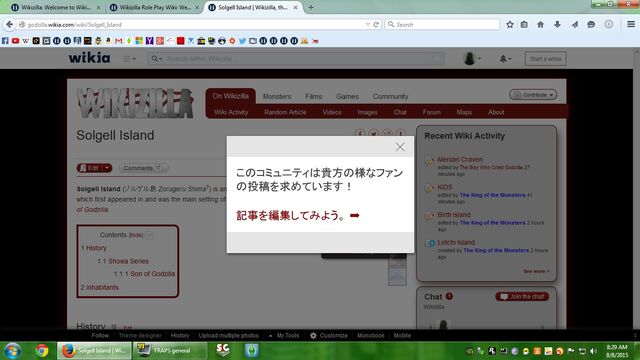Open Forum subnav link
640x360 pixels.
point(431,112)
